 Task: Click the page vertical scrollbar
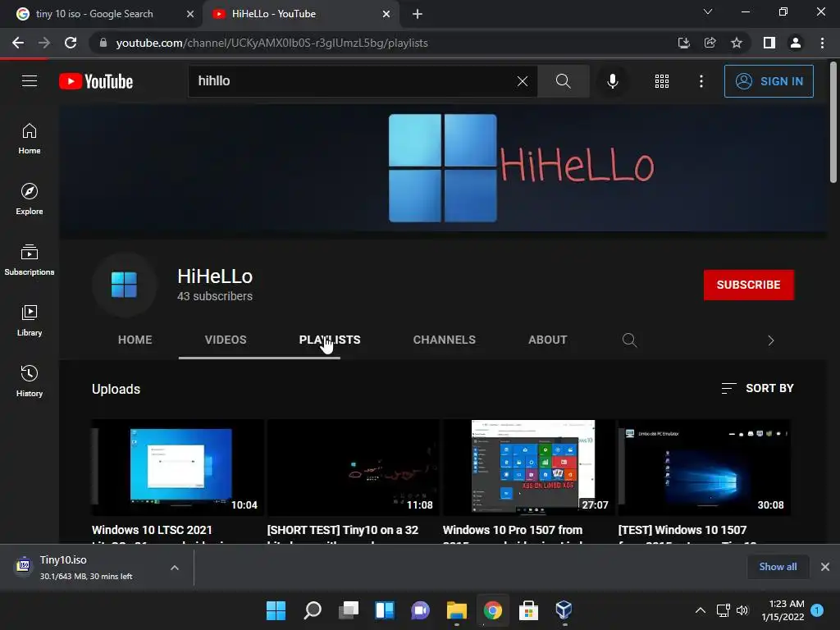coord(833,123)
